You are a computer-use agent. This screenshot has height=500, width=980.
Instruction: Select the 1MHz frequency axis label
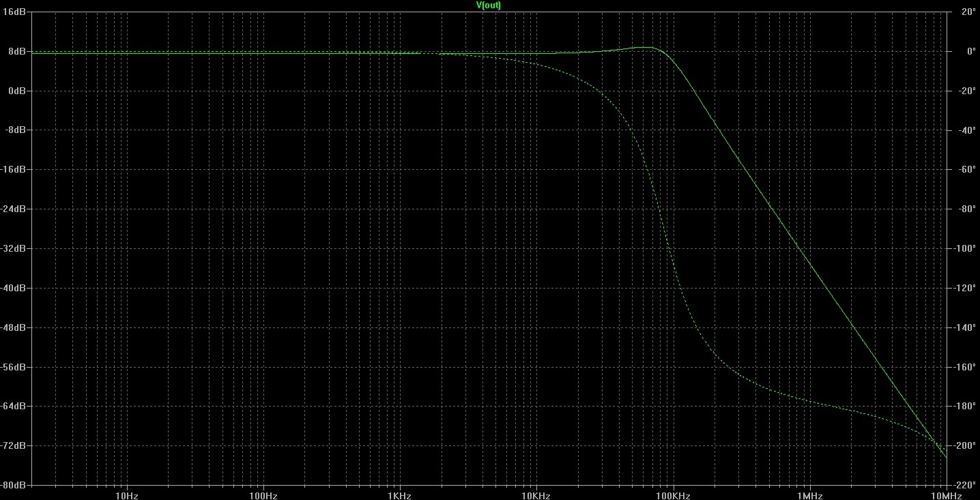click(x=810, y=495)
